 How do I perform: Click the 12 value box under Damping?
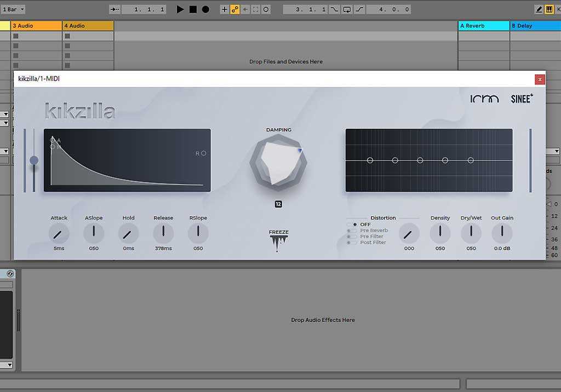click(x=278, y=204)
